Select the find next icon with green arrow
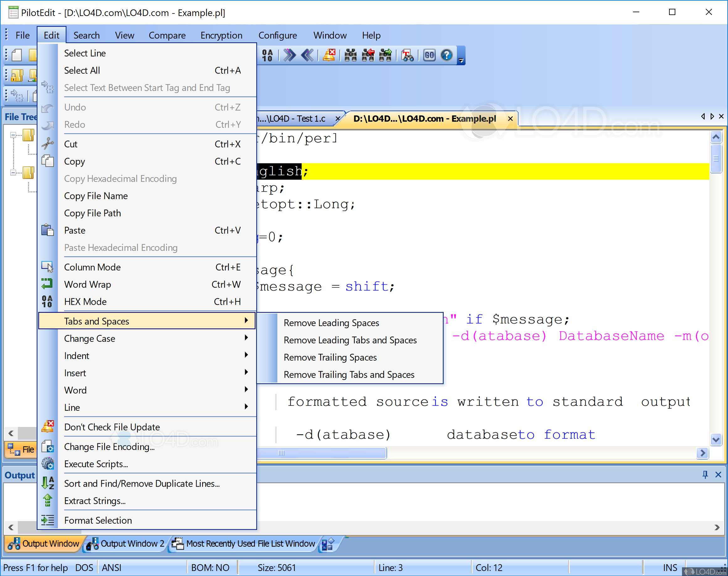Image resolution: width=728 pixels, height=576 pixels. click(x=385, y=55)
